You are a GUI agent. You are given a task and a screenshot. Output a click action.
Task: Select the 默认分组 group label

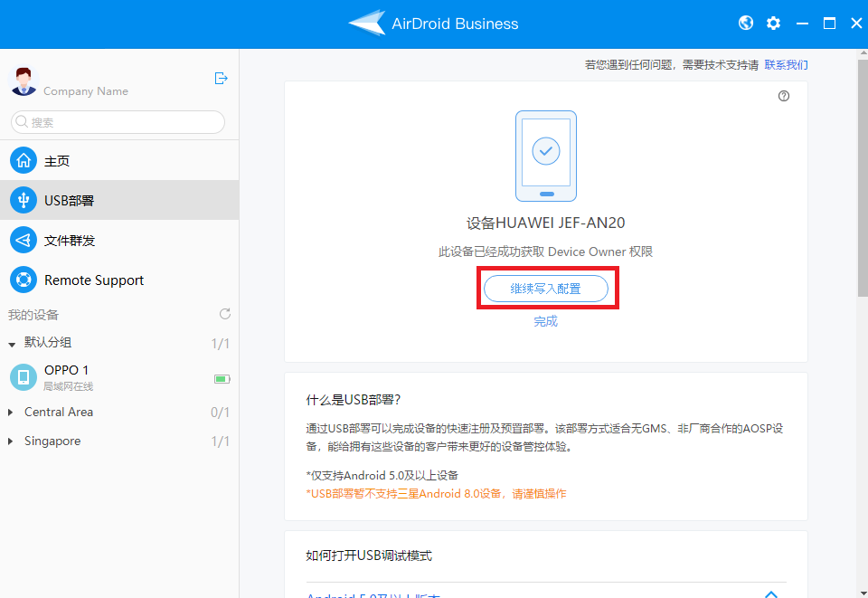point(48,342)
